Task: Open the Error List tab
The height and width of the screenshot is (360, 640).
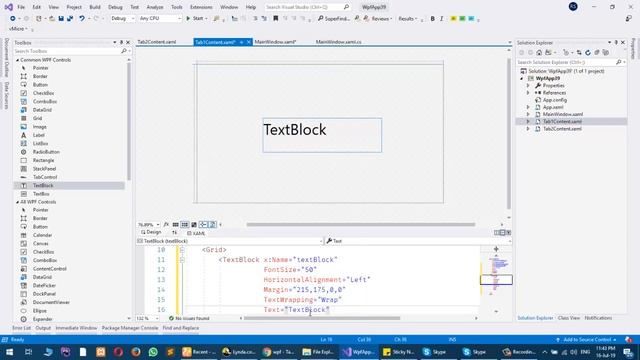Action: 21,328
